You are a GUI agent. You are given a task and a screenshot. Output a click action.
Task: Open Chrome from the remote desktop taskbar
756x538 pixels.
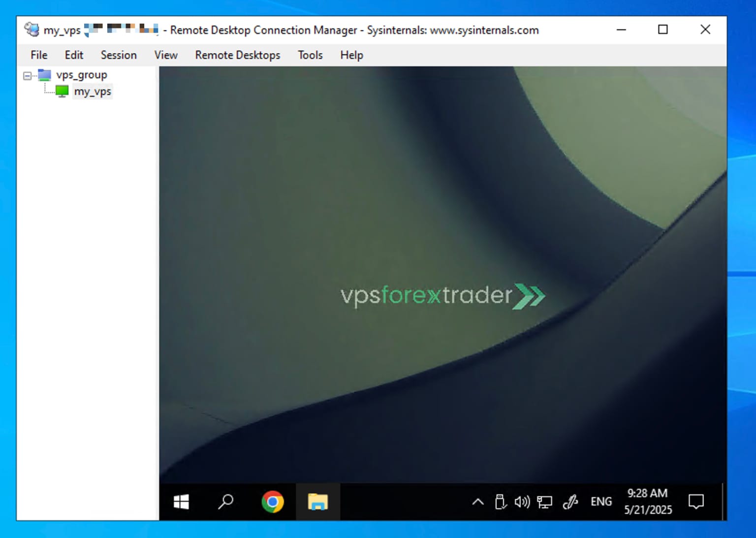coord(272,502)
